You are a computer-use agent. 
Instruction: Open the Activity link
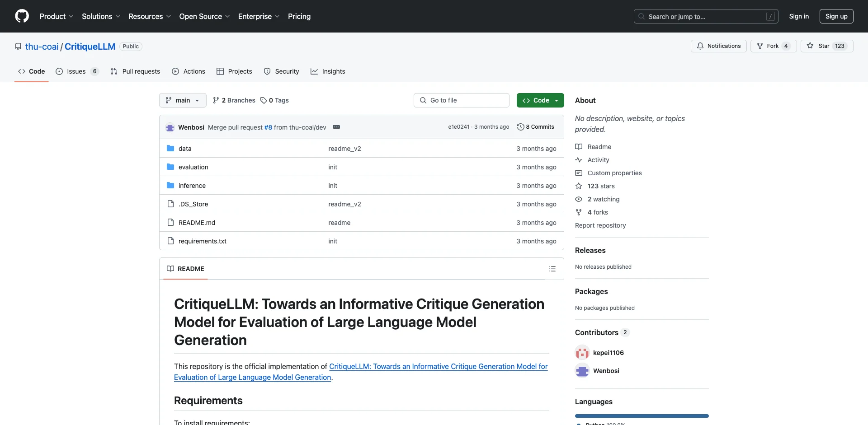tap(592, 160)
